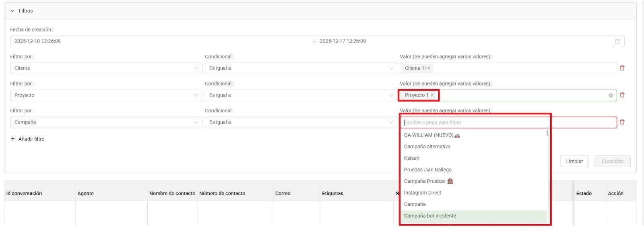Delete the Campaña filter row
644x238 pixels.
[x=622, y=122]
